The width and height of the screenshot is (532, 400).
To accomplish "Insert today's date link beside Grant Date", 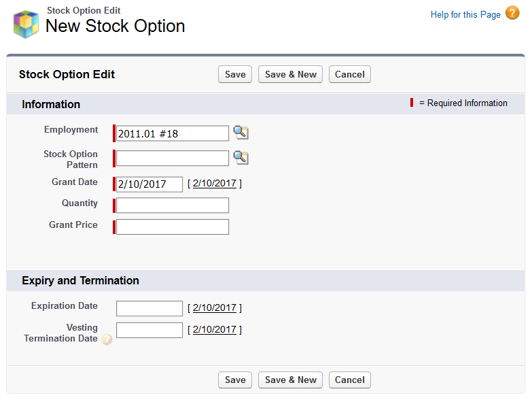I will 215,184.
